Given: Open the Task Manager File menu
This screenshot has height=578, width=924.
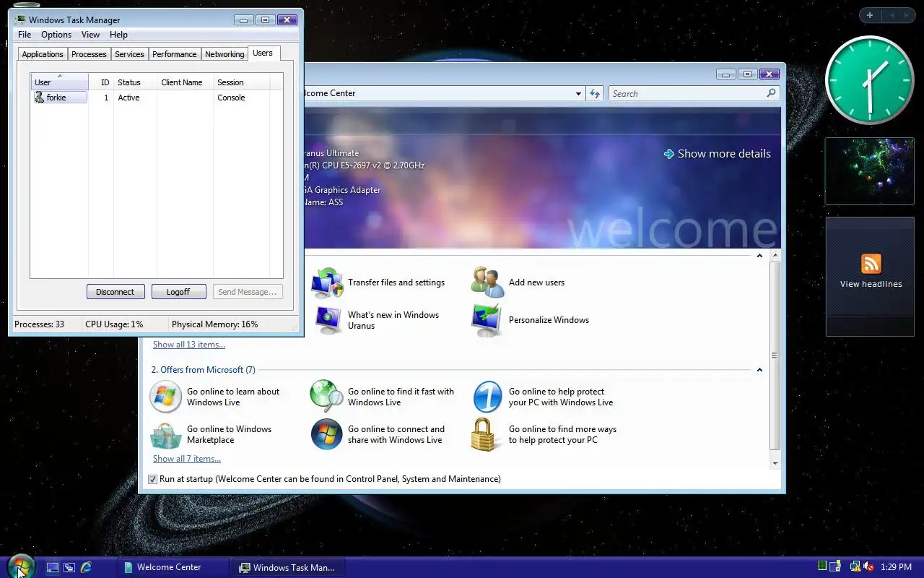Looking at the screenshot, I should click(25, 35).
